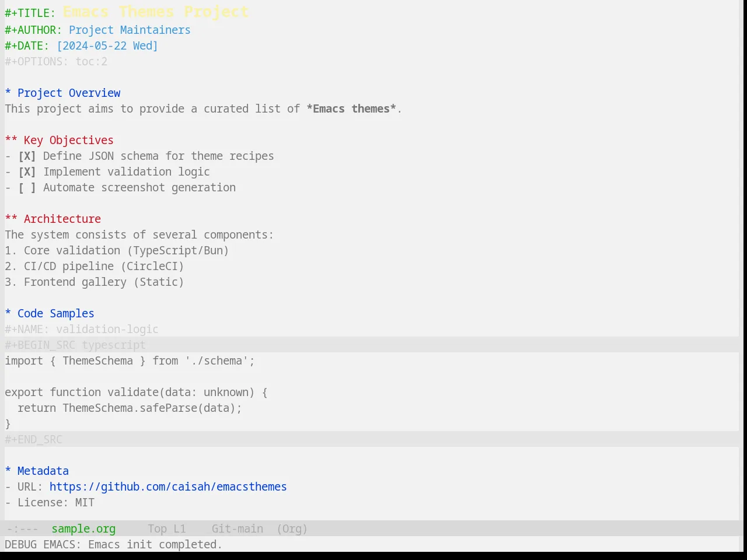
Task: Click the #+NAME: validation-logic line
Action: (82, 329)
